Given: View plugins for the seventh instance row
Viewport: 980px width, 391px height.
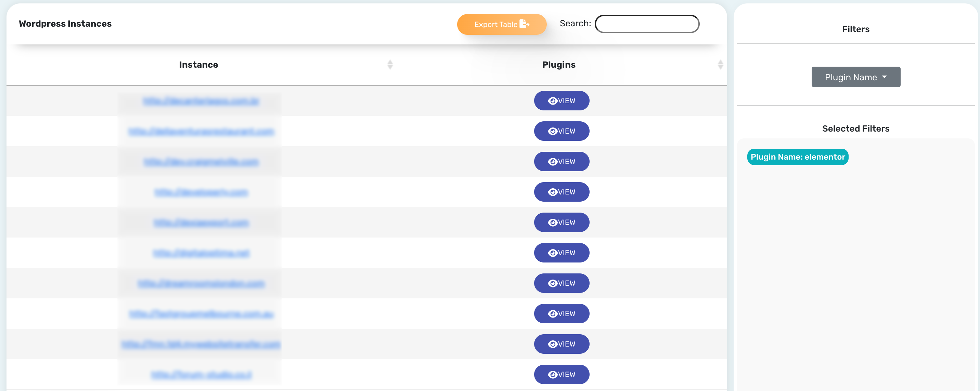Looking at the screenshot, I should [562, 283].
